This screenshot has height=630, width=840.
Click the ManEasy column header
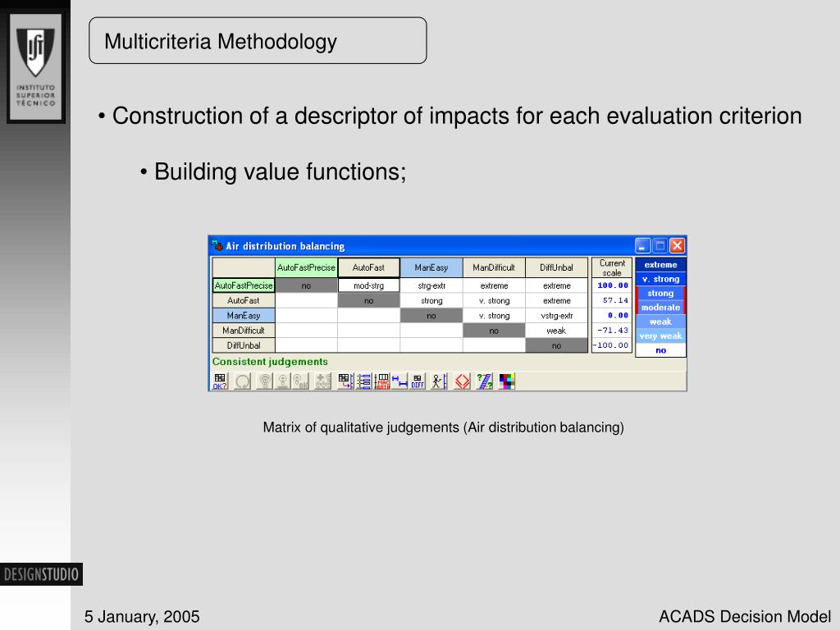point(431,268)
